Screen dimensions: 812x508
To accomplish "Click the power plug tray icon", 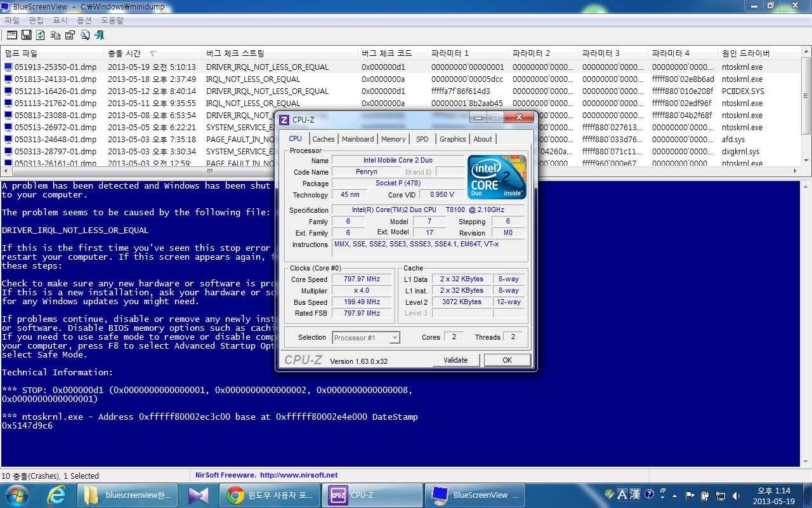I will pos(705,495).
